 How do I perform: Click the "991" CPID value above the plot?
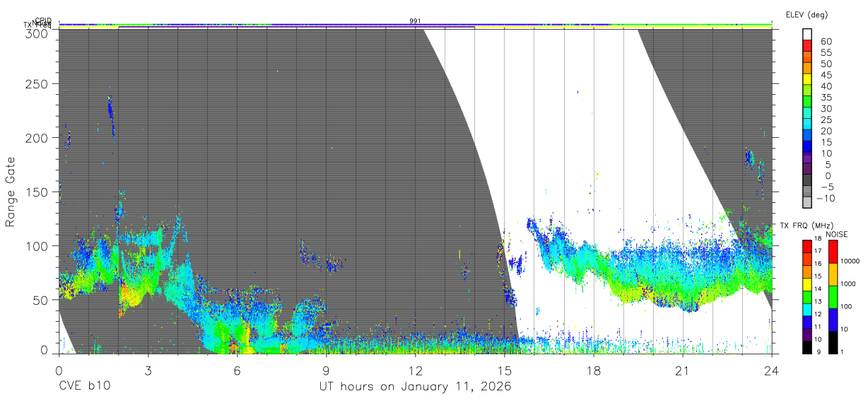point(415,21)
